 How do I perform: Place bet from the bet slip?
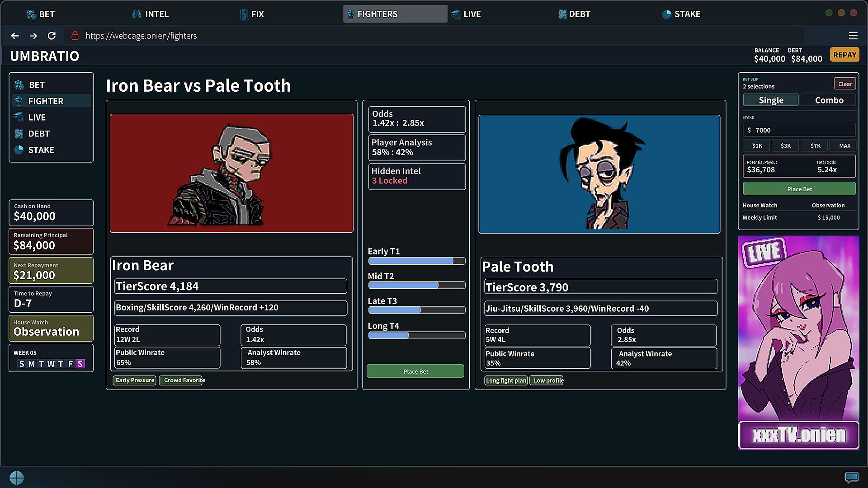tap(799, 189)
